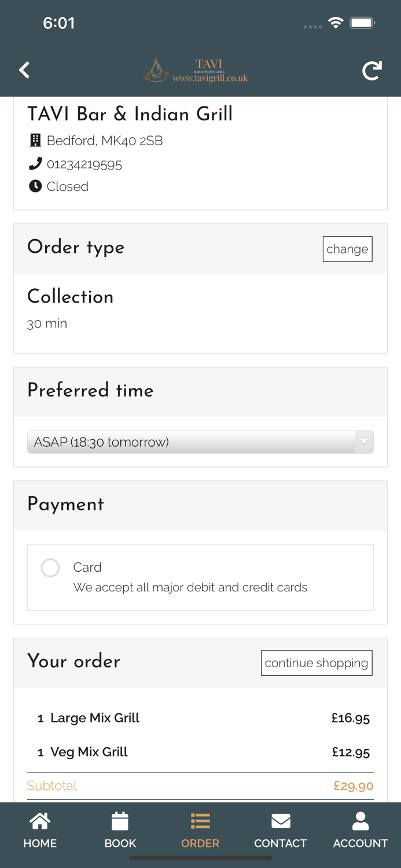This screenshot has width=401, height=868.
Task: Tap the refresh icon in header
Action: coord(371,70)
